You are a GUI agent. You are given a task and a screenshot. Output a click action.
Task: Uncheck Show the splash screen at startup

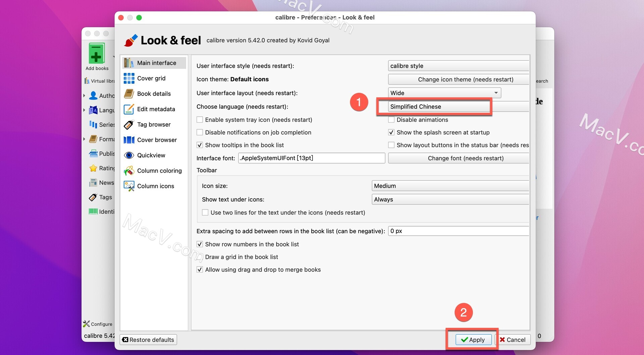(x=391, y=132)
